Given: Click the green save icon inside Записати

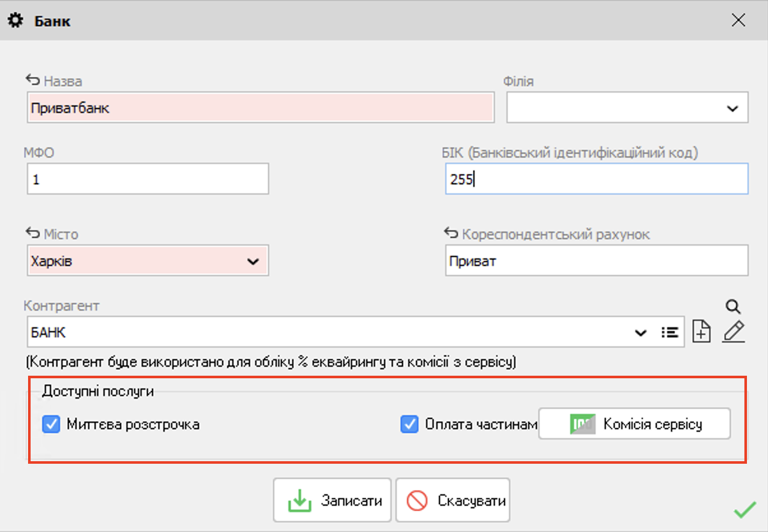Looking at the screenshot, I should tap(300, 499).
